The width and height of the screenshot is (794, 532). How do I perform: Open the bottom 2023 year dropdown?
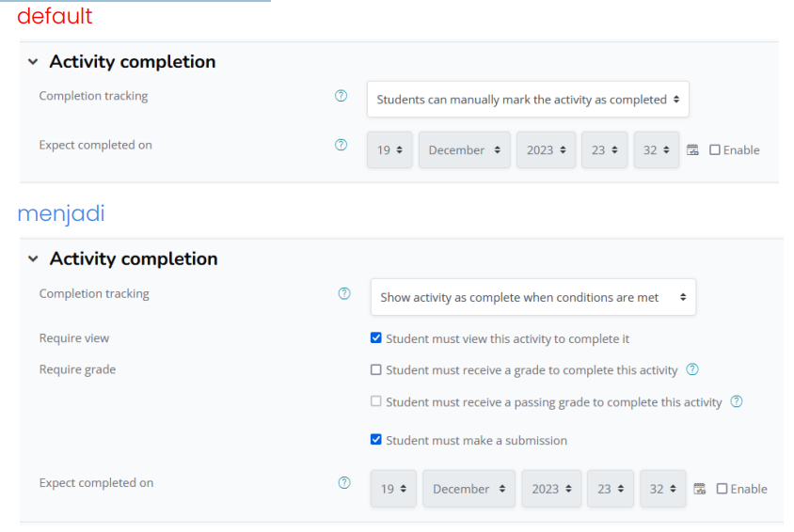pos(551,489)
